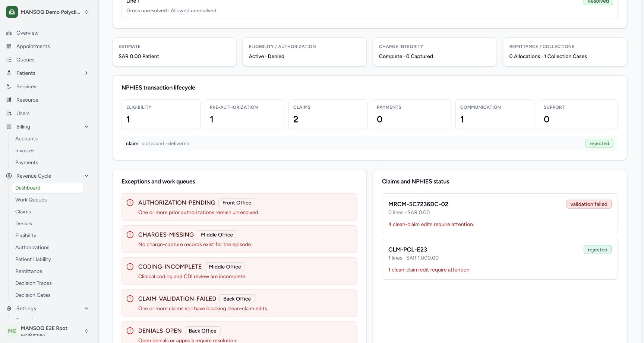Click the validation failed status badge

click(589, 204)
